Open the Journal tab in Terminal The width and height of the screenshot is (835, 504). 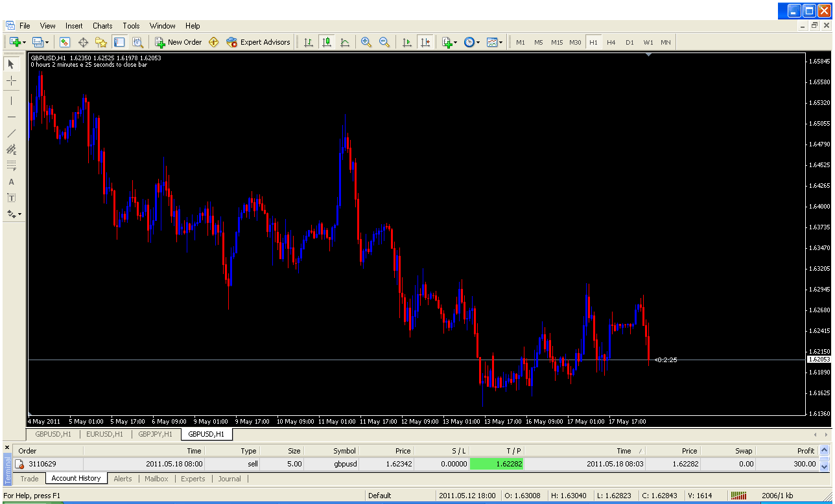[229, 479]
